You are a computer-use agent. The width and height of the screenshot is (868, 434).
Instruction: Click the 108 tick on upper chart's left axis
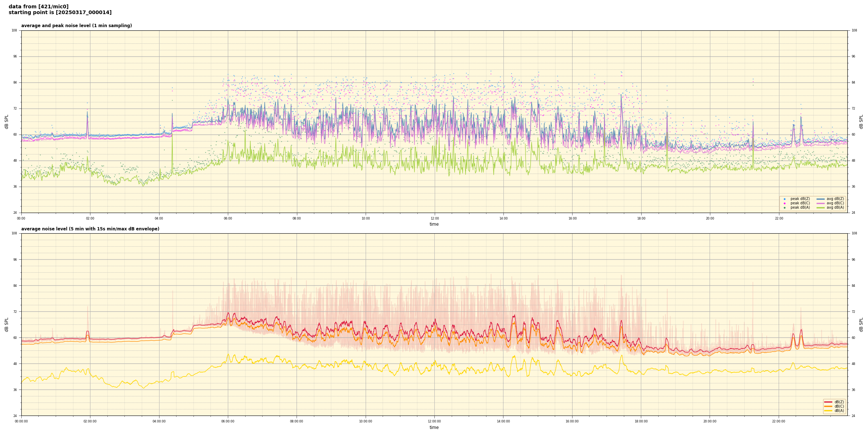pyautogui.click(x=14, y=30)
